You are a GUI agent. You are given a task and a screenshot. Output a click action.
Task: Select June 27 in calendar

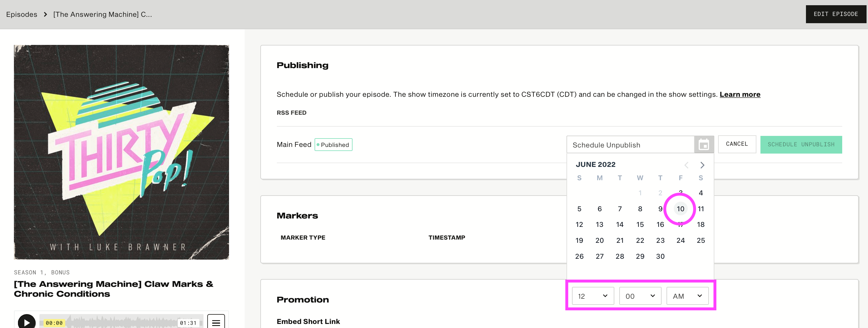pyautogui.click(x=600, y=256)
